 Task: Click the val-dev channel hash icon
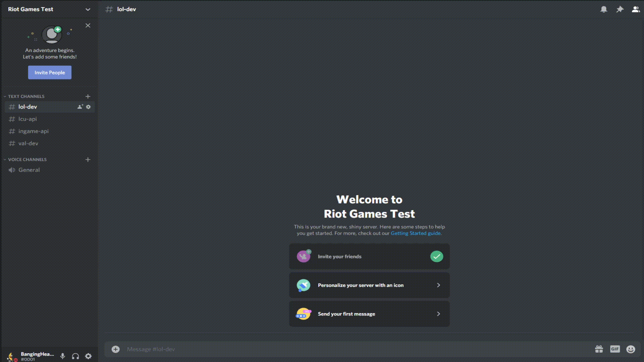coord(12,143)
